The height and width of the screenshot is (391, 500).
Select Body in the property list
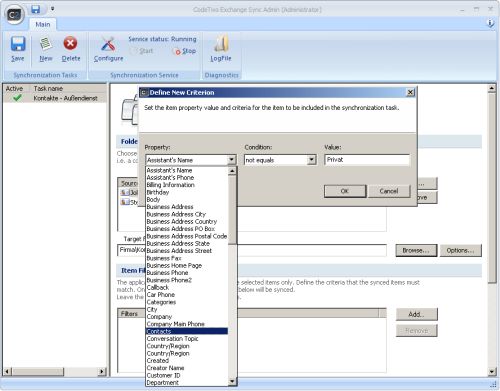pyautogui.click(x=187, y=200)
